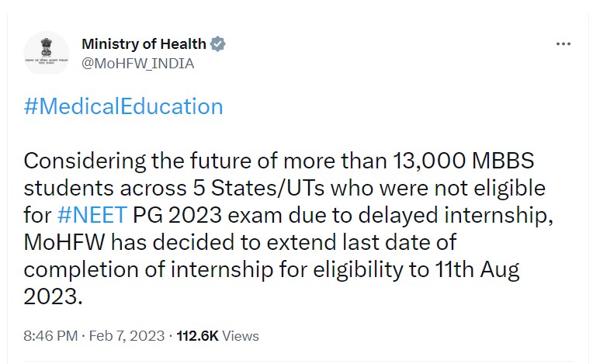Click the Ministry of Health display name
The height and width of the screenshot is (364, 600).
click(144, 43)
